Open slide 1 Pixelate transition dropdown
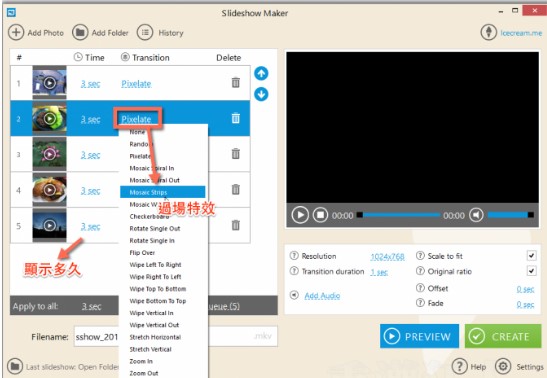Screen dimensions: 547x378 click(x=136, y=84)
